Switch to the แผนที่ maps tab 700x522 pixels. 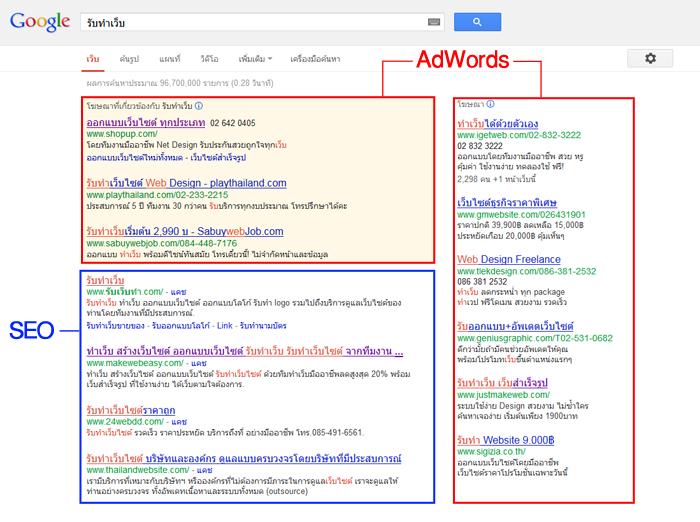pyautogui.click(x=170, y=59)
